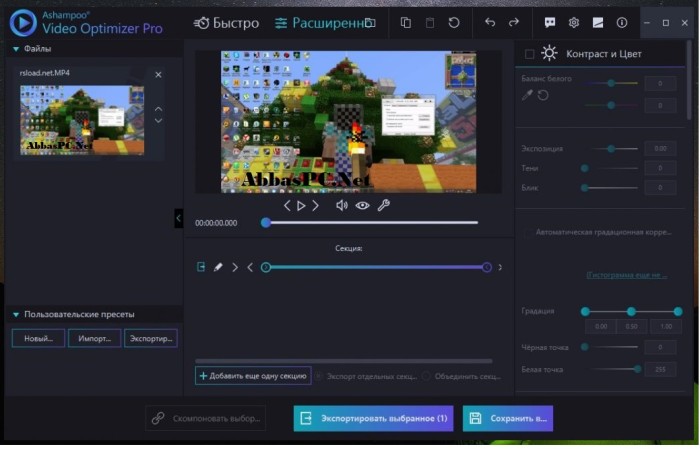This screenshot has height=449, width=700.
Task: Click the Ashampoo play logo icon
Action: [x=23, y=23]
